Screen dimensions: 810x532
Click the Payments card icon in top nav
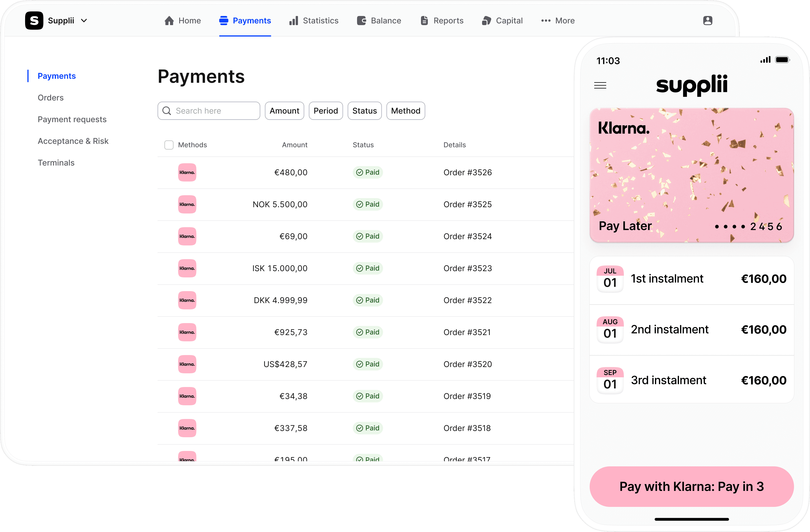tap(223, 21)
